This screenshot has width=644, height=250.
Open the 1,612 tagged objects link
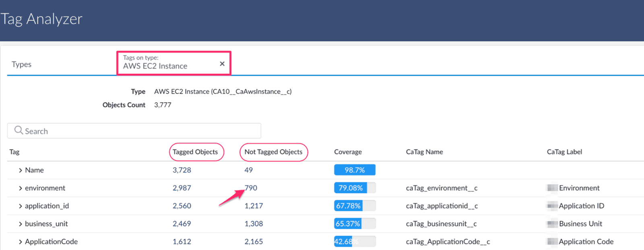[x=182, y=242]
